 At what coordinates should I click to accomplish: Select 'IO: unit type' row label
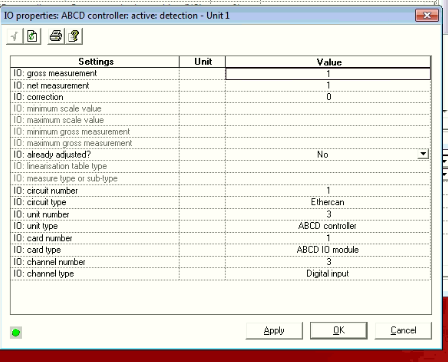pyautogui.click(x=35, y=226)
